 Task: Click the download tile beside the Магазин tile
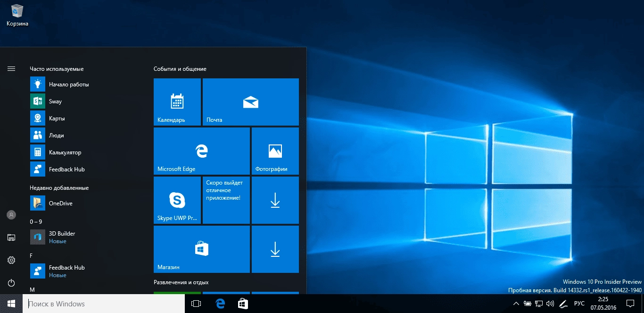point(275,249)
